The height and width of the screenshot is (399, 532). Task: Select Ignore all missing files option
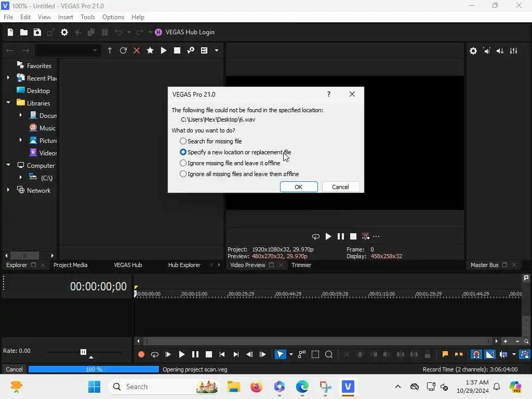click(x=239, y=174)
